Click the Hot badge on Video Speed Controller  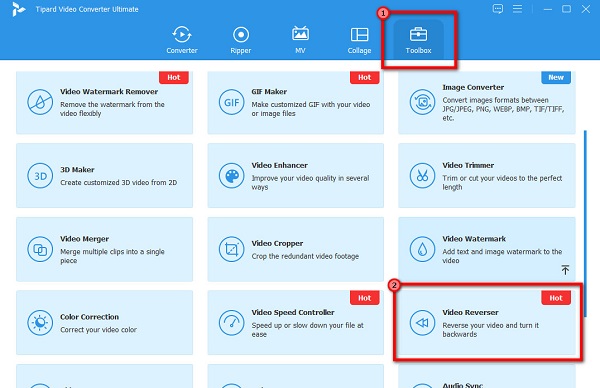[365, 298]
